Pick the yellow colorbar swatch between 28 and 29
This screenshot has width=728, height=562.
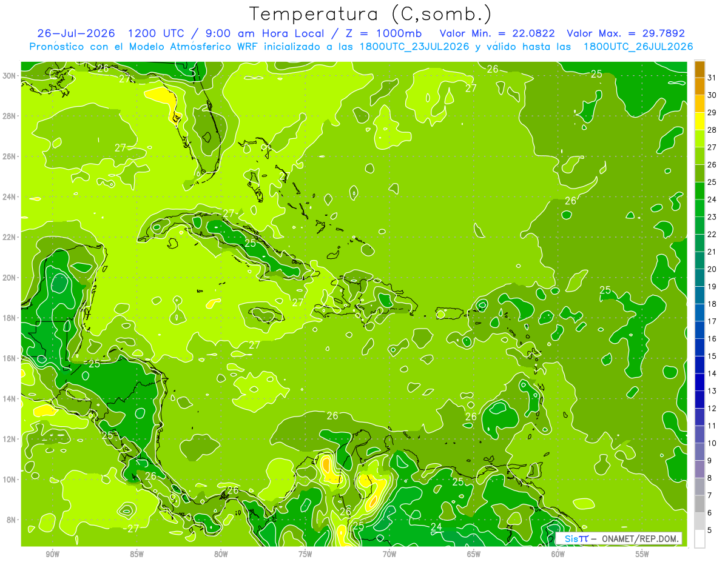pos(699,121)
